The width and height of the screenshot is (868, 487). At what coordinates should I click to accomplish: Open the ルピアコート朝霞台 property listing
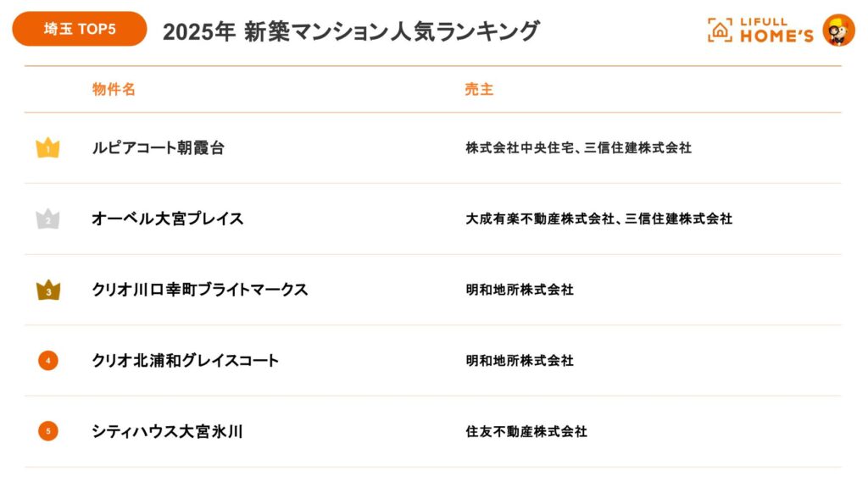159,148
